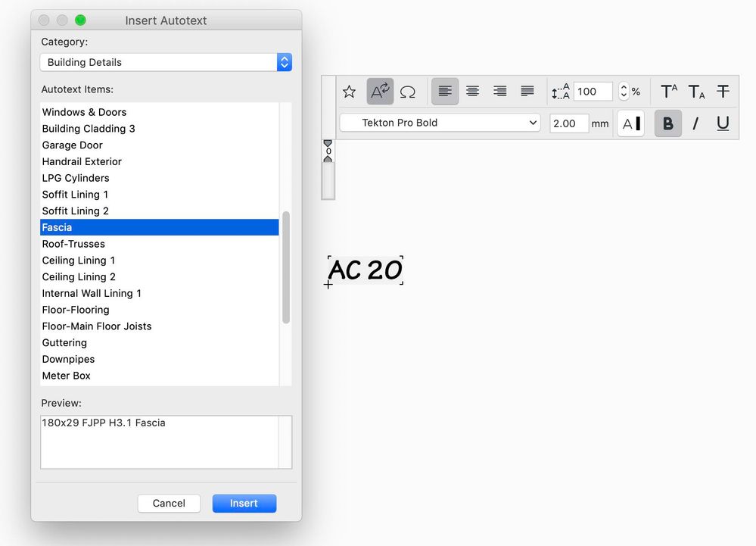Apply subscript formatting
The height and width of the screenshot is (546, 756).
(696, 92)
